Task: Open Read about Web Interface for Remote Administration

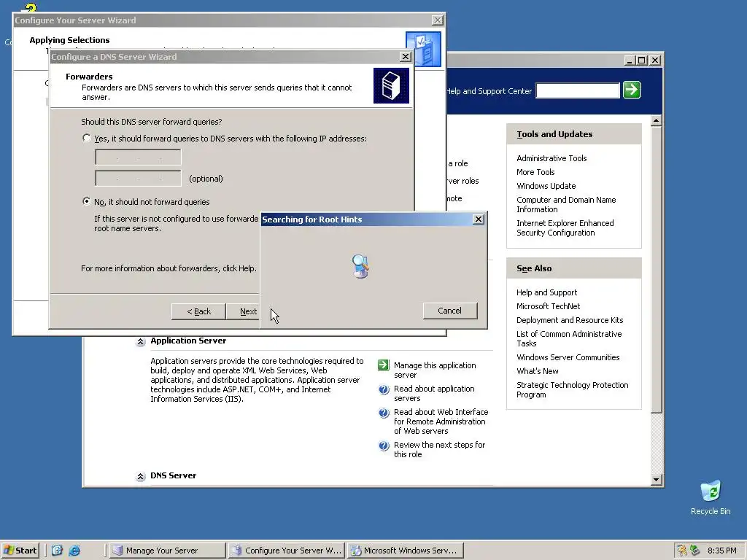Action: coord(441,421)
